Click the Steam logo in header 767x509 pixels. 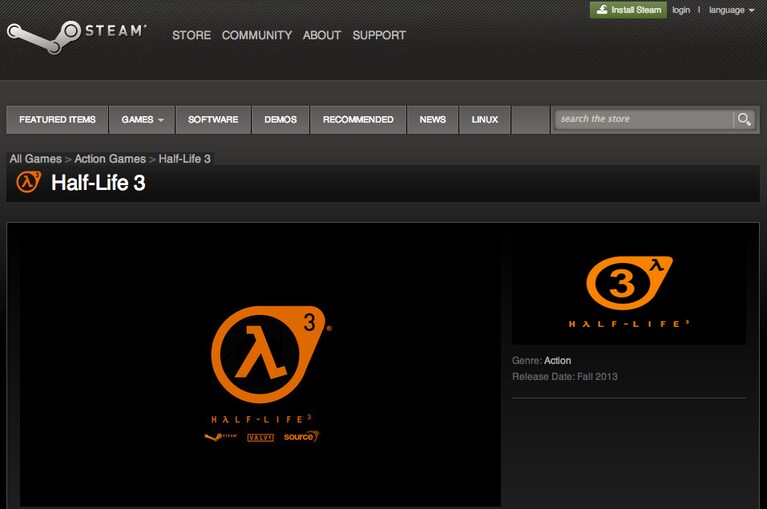(x=76, y=37)
